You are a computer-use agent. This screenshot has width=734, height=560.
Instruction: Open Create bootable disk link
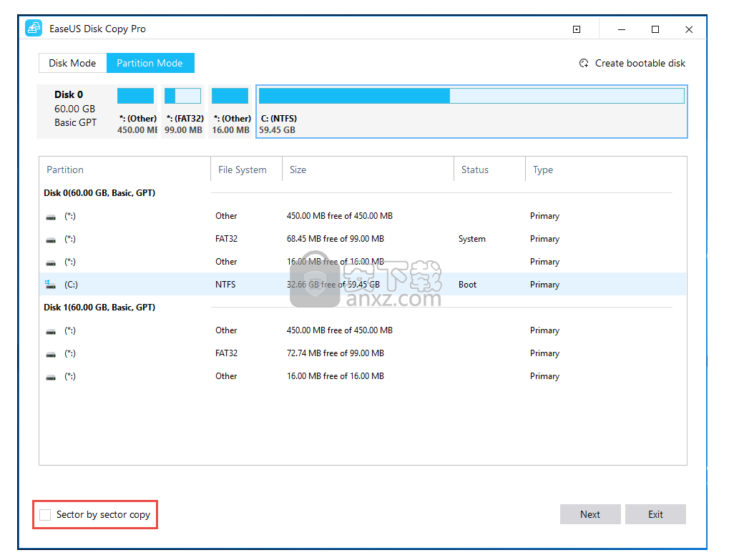[640, 63]
